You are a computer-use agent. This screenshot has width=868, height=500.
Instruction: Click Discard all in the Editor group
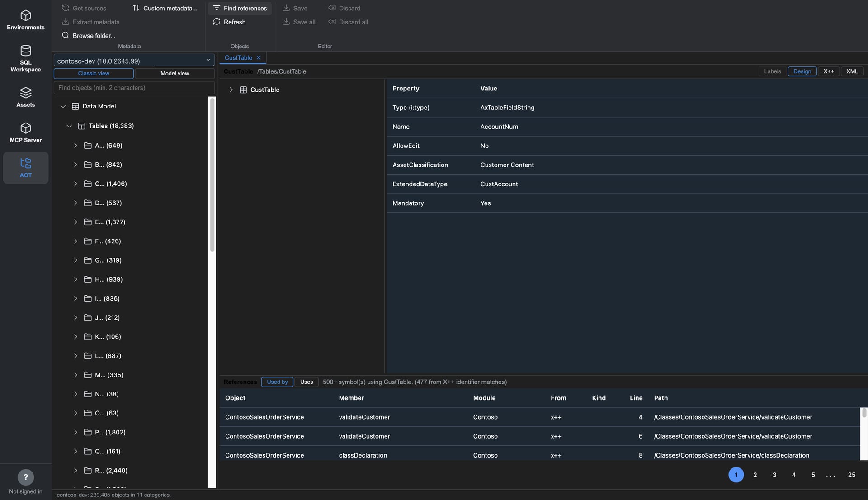click(x=348, y=22)
